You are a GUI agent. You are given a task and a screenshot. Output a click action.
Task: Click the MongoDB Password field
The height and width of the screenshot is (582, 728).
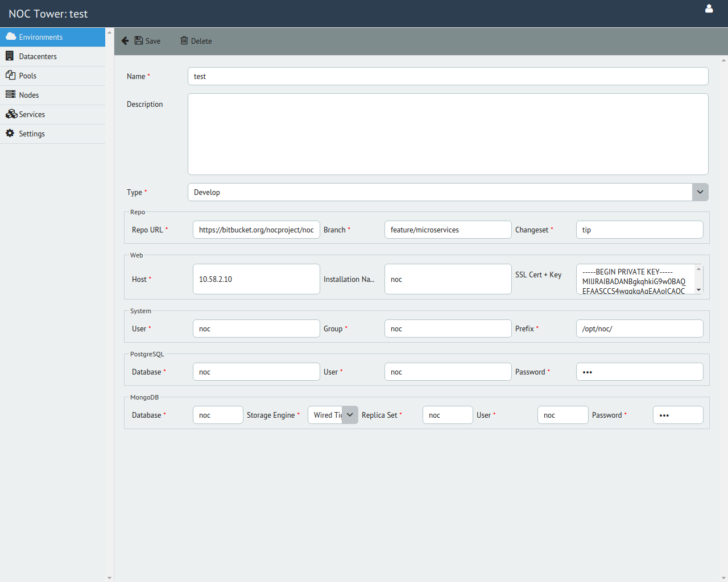click(x=678, y=415)
